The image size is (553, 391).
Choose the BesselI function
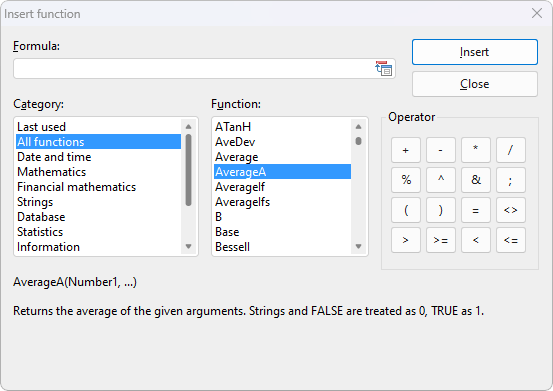[x=282, y=247]
